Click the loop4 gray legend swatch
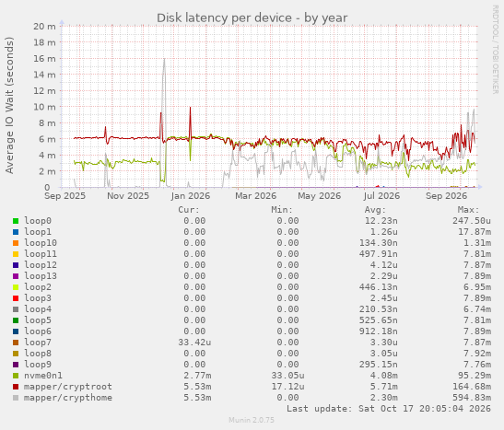This screenshot has height=430, width=504. (16, 309)
